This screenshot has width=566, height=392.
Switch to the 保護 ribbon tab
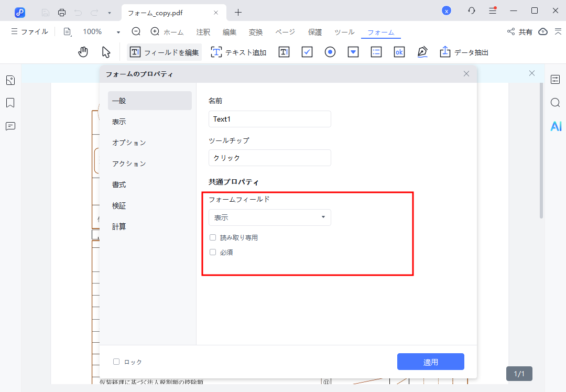[314, 31]
